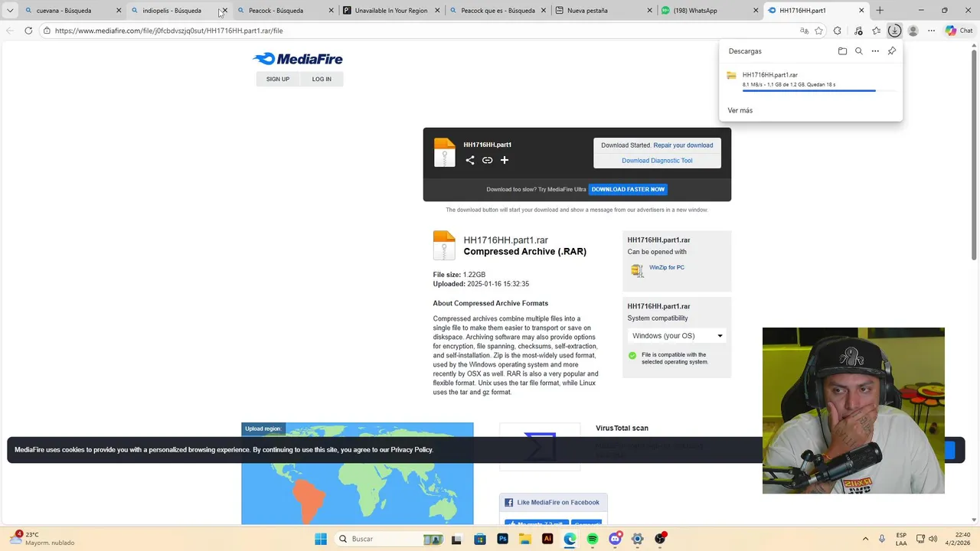
Task: Expand the Windows (your OS) compatibility dropdown
Action: click(x=677, y=335)
